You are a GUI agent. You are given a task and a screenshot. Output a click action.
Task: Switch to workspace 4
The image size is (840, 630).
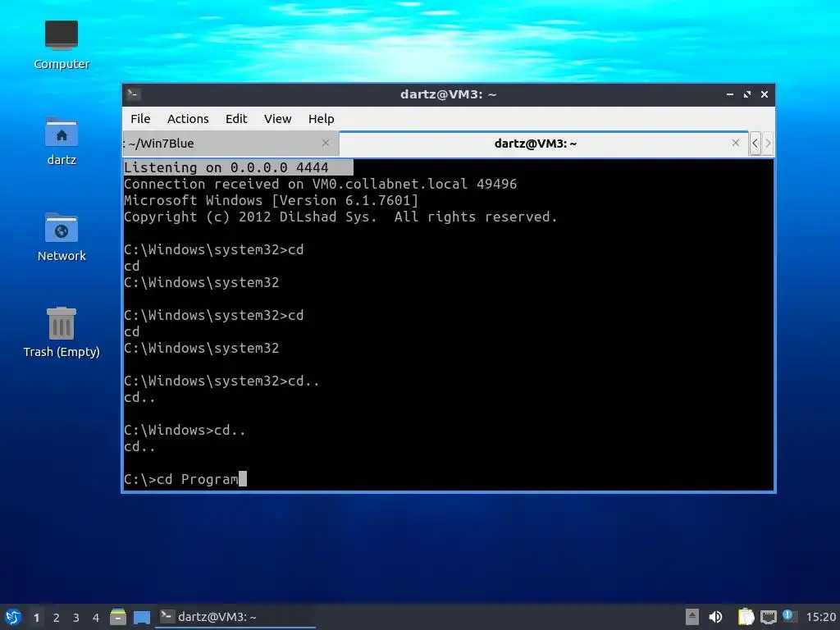coord(96,618)
